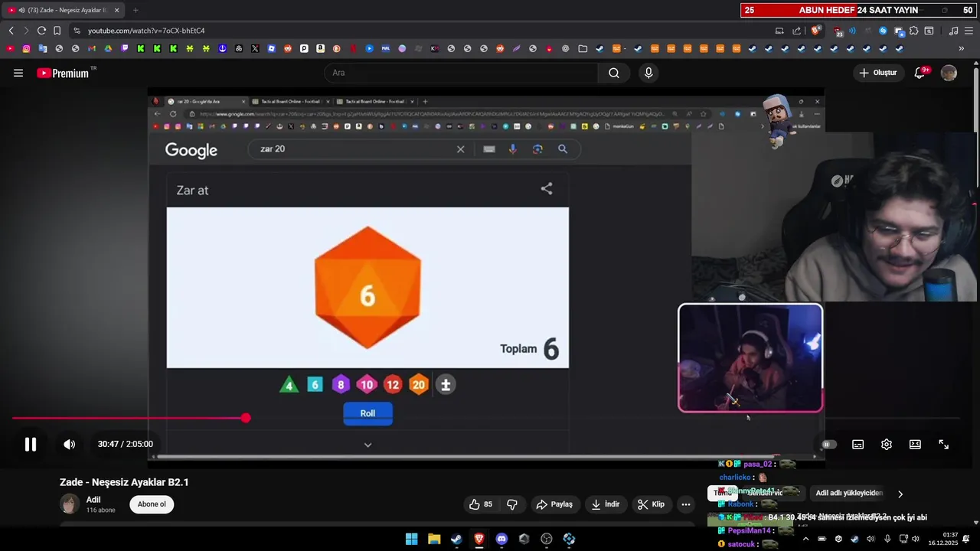Click the Steam tray icon
This screenshot has height=551, width=980.
[x=854, y=539]
